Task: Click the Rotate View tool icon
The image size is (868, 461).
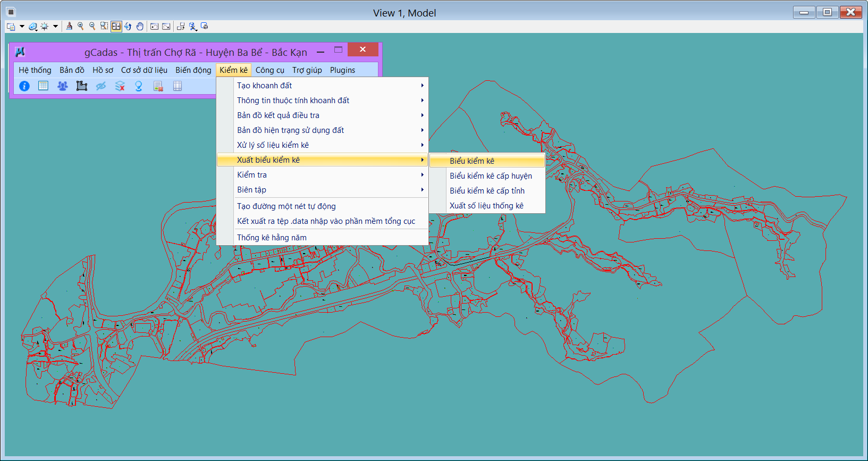Action: tap(128, 26)
